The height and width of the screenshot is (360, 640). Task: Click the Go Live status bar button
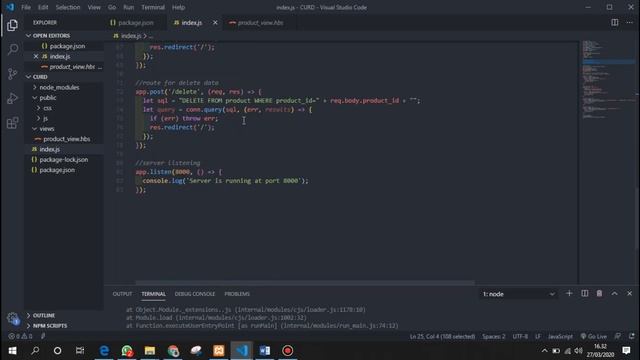click(594, 336)
